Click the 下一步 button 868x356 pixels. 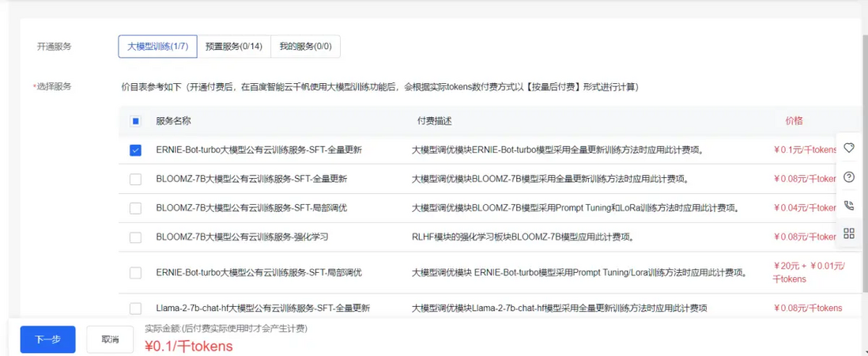47,339
